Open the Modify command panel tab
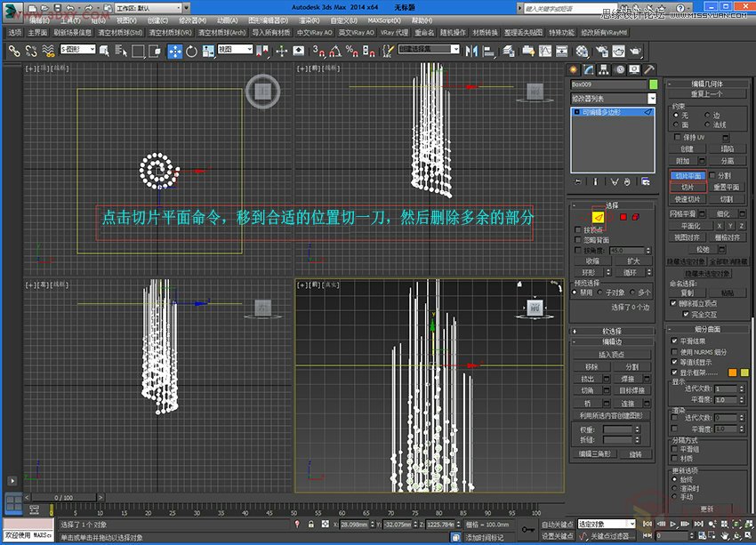This screenshot has height=545, width=756. pos(589,70)
